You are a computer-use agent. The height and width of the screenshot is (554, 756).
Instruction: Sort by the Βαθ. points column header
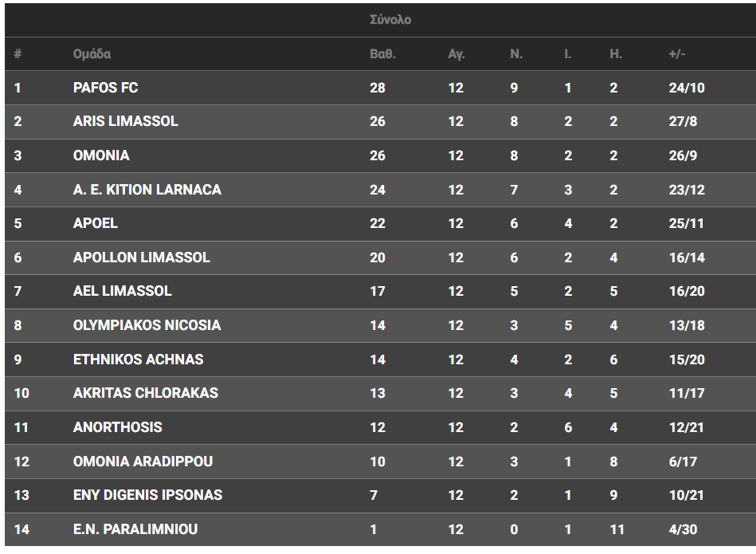(x=382, y=54)
